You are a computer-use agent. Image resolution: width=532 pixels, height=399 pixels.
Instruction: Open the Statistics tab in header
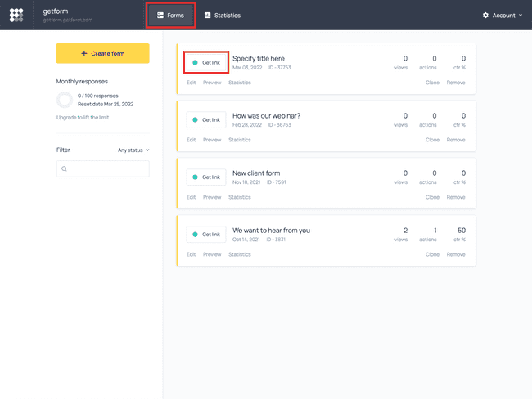coord(223,16)
